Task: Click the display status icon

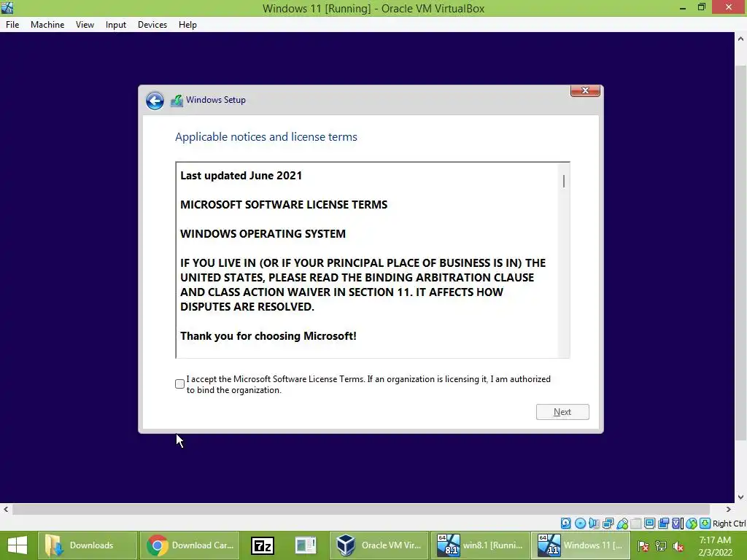Action: click(x=649, y=524)
